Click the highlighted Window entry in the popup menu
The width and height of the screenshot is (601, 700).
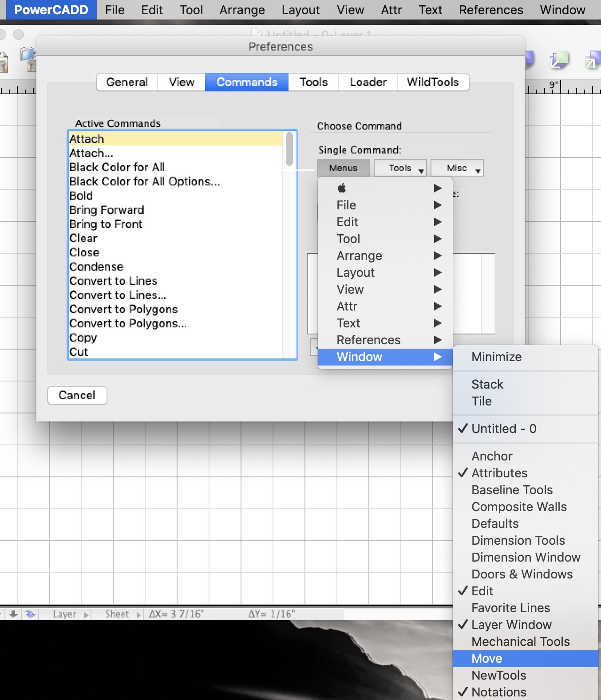tap(385, 357)
